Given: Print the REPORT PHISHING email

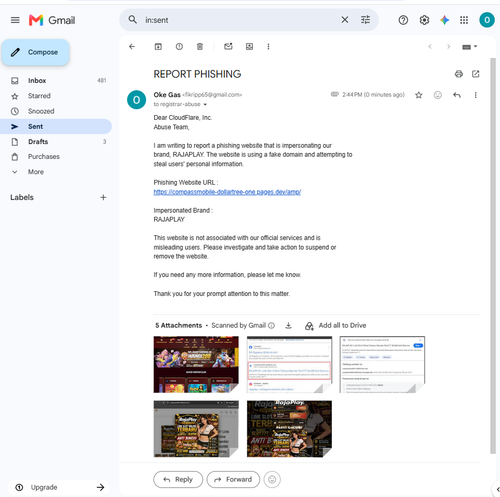Looking at the screenshot, I should click(459, 74).
